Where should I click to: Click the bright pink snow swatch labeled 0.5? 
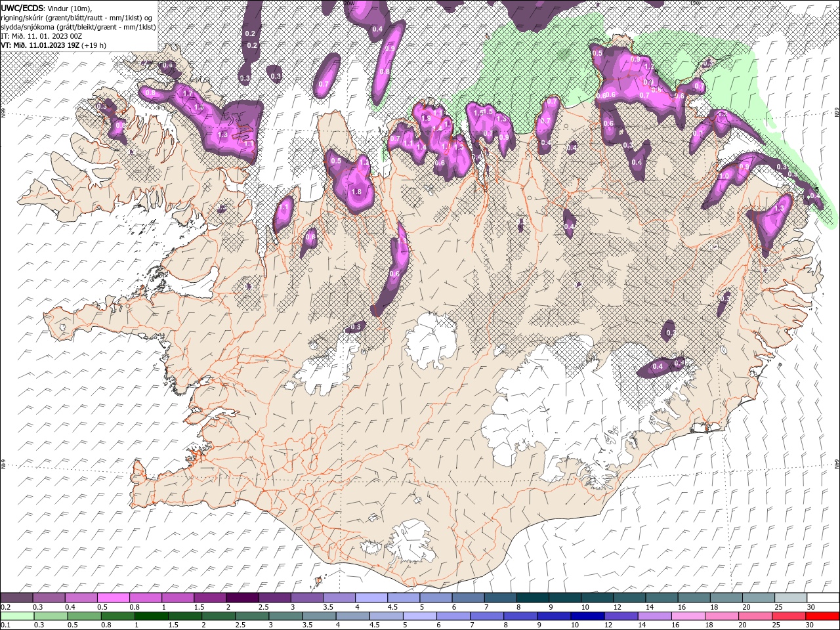click(x=113, y=597)
